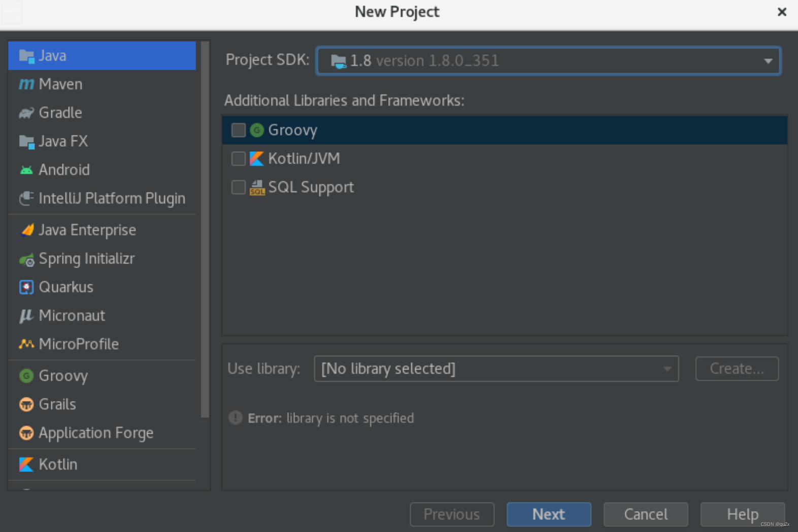Screen dimensions: 798x532
Task: Click the Previous button
Action: pos(452,514)
